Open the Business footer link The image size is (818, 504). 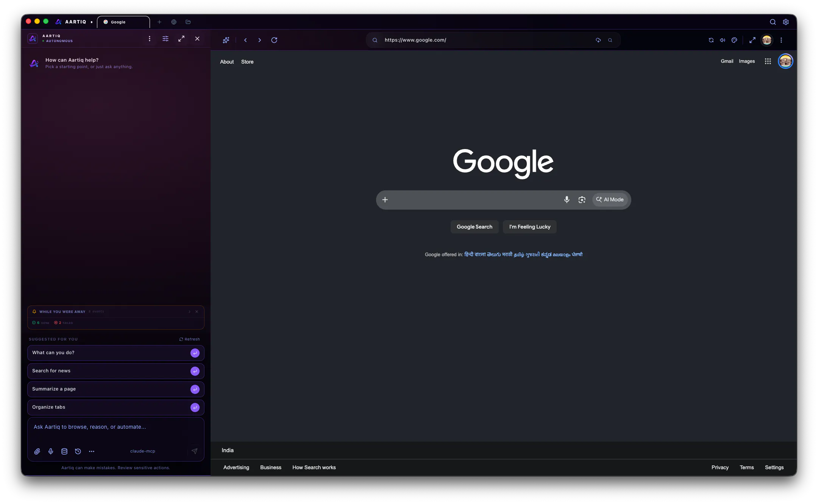click(271, 468)
